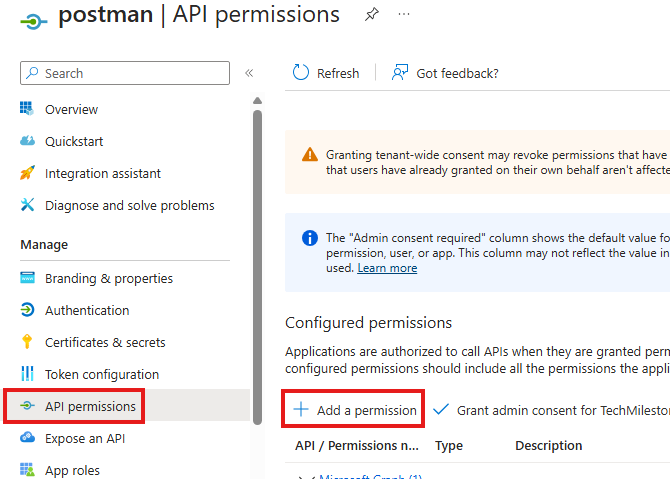Click the Certificates & secrets key icon
The height and width of the screenshot is (479, 670).
27,342
